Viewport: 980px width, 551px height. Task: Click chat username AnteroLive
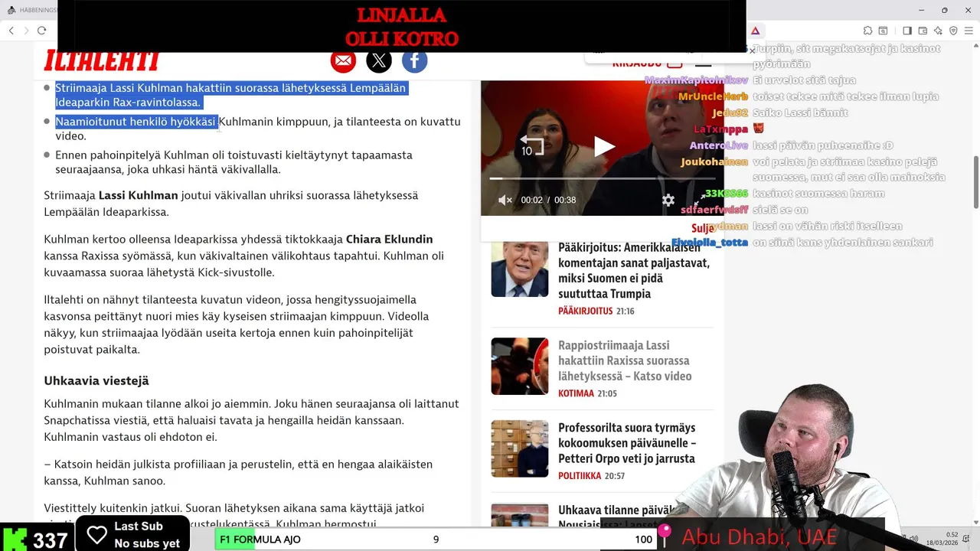coord(718,145)
